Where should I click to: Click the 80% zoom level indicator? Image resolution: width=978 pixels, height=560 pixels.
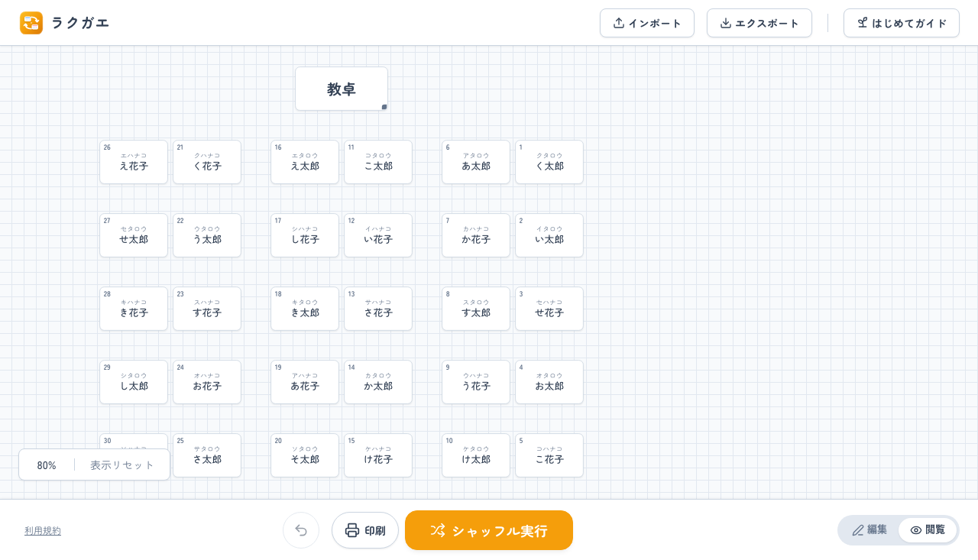pos(47,465)
